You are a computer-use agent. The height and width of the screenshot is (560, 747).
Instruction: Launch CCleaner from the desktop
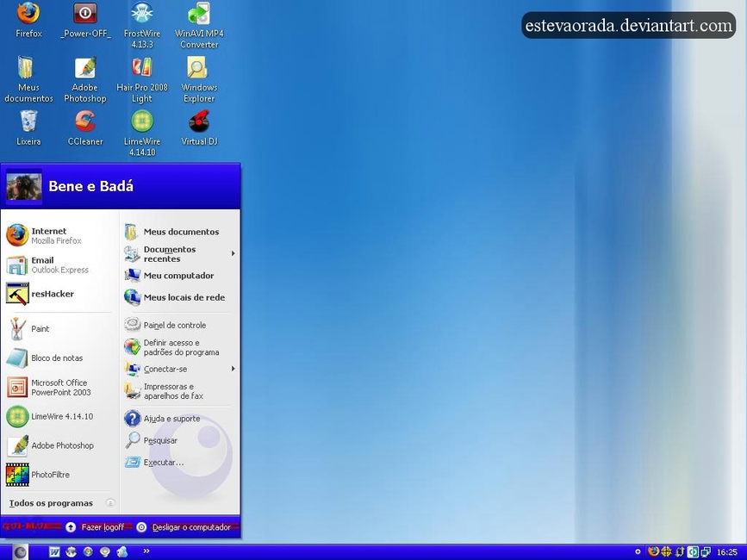pyautogui.click(x=85, y=128)
